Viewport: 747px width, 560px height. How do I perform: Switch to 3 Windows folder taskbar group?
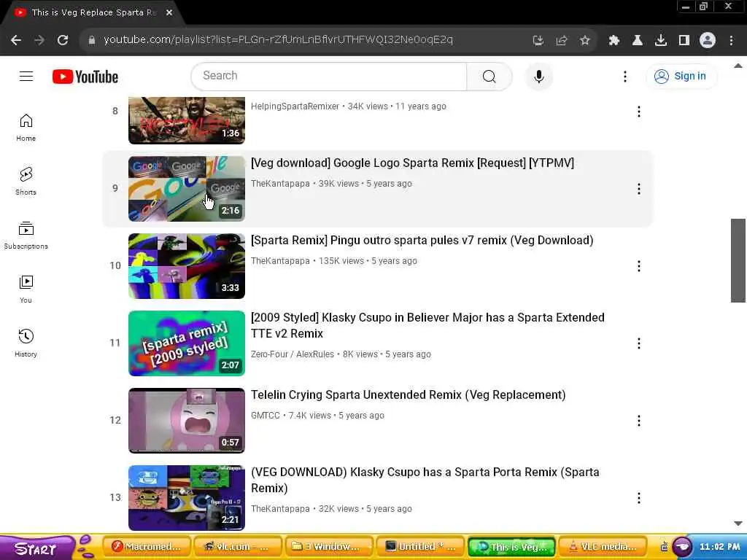point(329,547)
